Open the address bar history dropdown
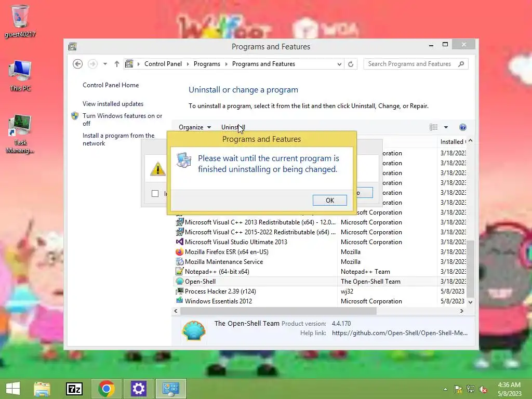Screen dimensions: 532x399 339,64
